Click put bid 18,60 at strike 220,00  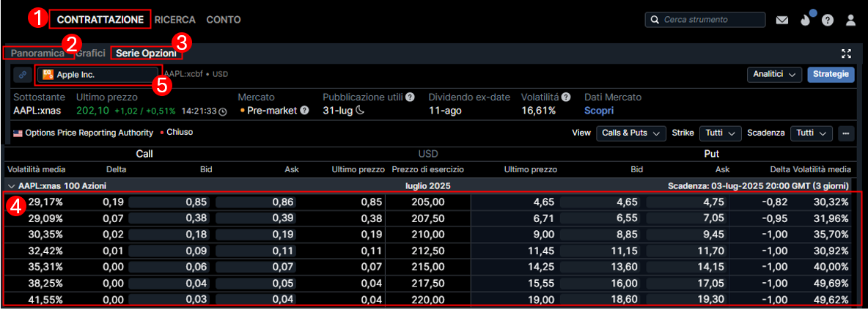(x=601, y=298)
